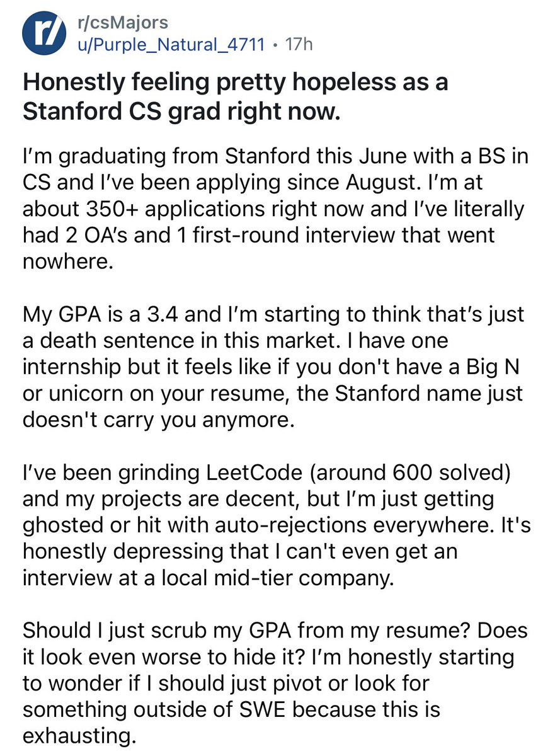Open u/Purple_Natural_4711 profile

click(x=171, y=45)
